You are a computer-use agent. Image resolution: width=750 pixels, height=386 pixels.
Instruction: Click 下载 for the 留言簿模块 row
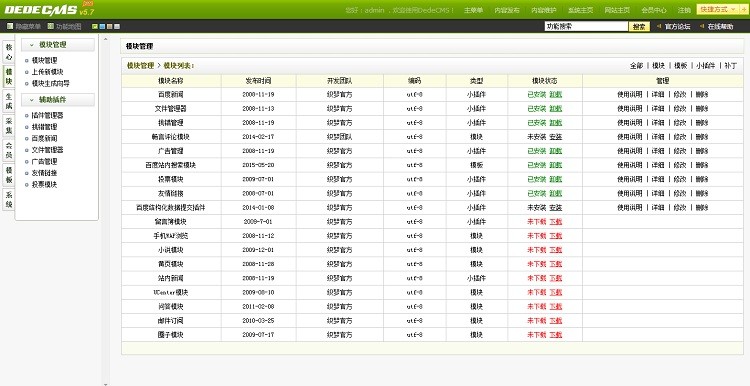pyautogui.click(x=555, y=222)
